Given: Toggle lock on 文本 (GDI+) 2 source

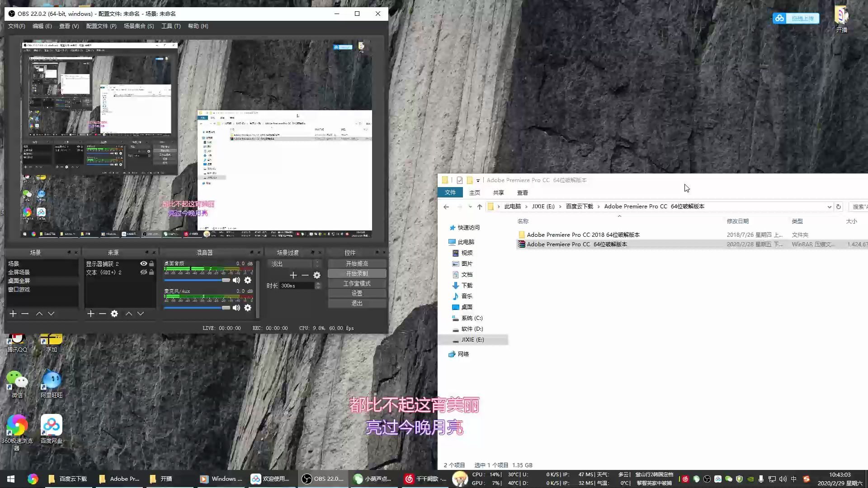Looking at the screenshot, I should [151, 272].
